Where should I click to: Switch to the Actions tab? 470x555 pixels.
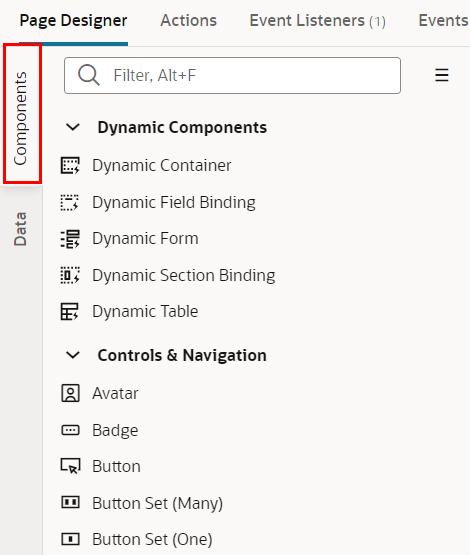[188, 21]
